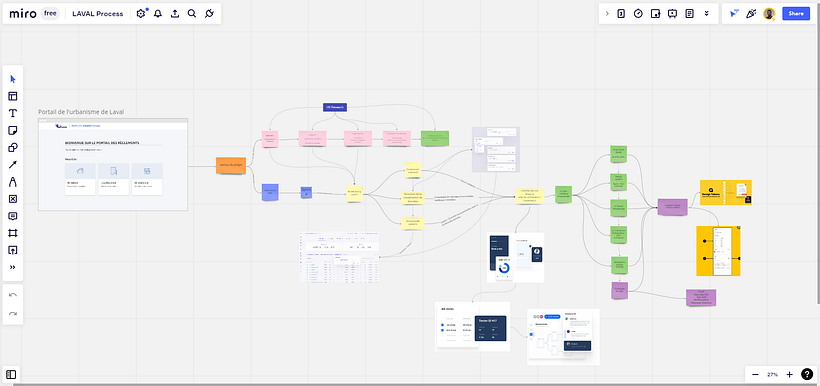Select the data table screenshot image
Screen dimensions: 820x386
coord(339,257)
